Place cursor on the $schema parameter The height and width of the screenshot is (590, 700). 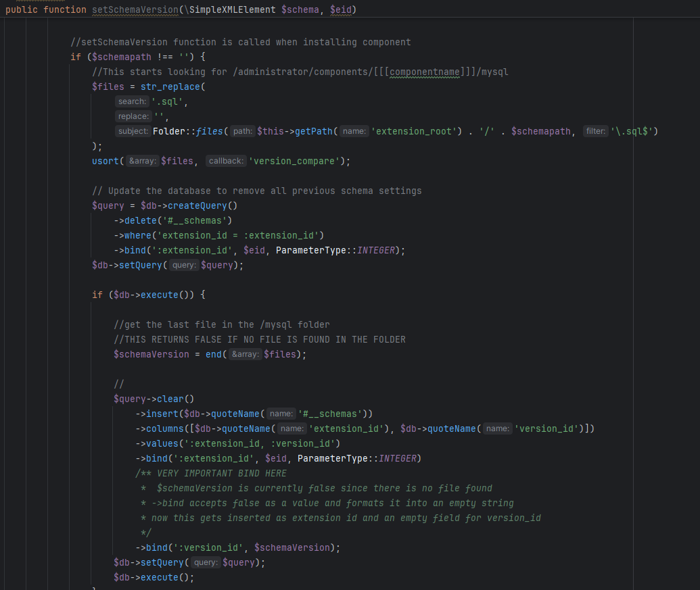tap(300, 10)
